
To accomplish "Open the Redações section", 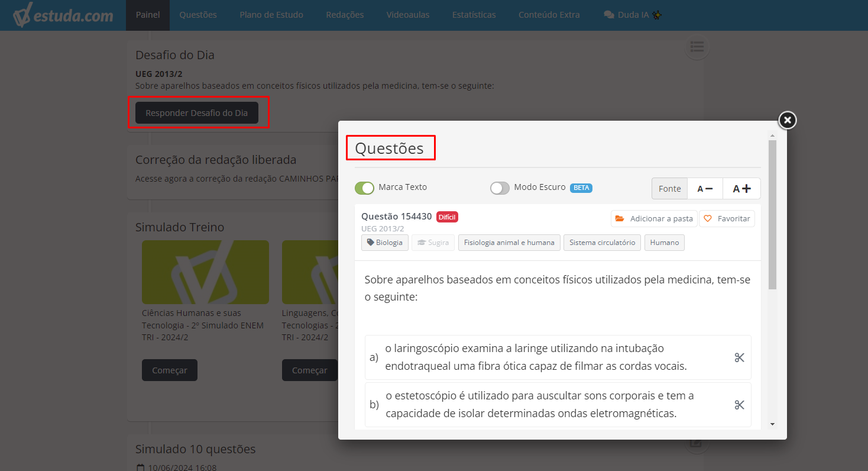I will (x=345, y=15).
